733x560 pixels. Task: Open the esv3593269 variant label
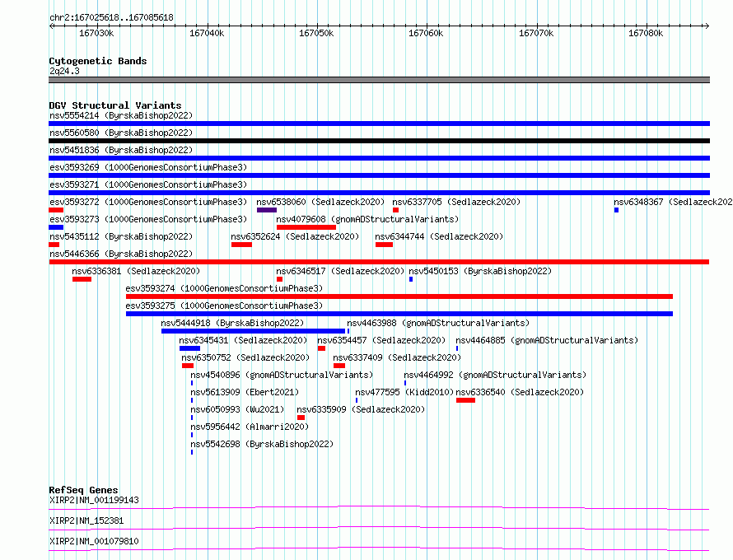point(148,167)
